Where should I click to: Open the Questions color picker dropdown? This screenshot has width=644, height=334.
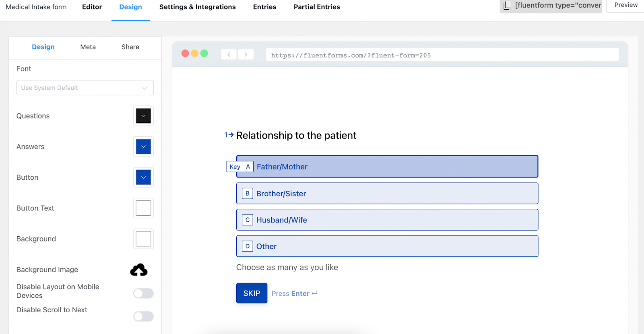(x=143, y=116)
